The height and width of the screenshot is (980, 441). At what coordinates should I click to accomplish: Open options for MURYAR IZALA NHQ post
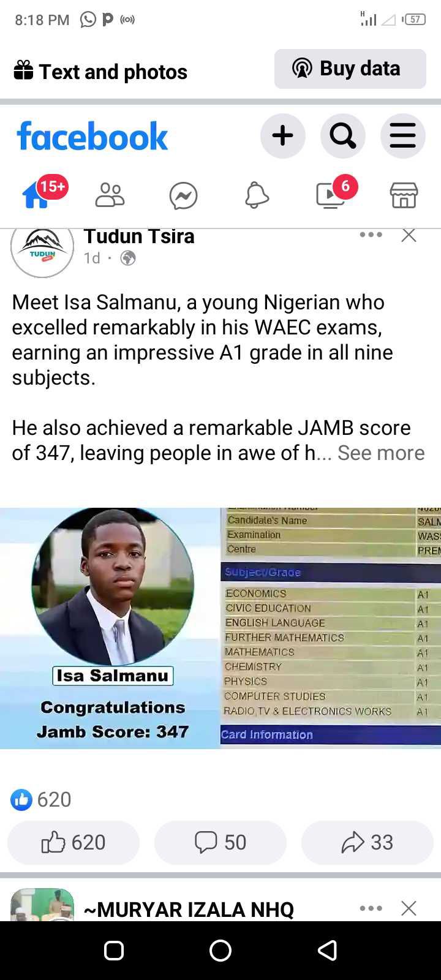point(371,908)
